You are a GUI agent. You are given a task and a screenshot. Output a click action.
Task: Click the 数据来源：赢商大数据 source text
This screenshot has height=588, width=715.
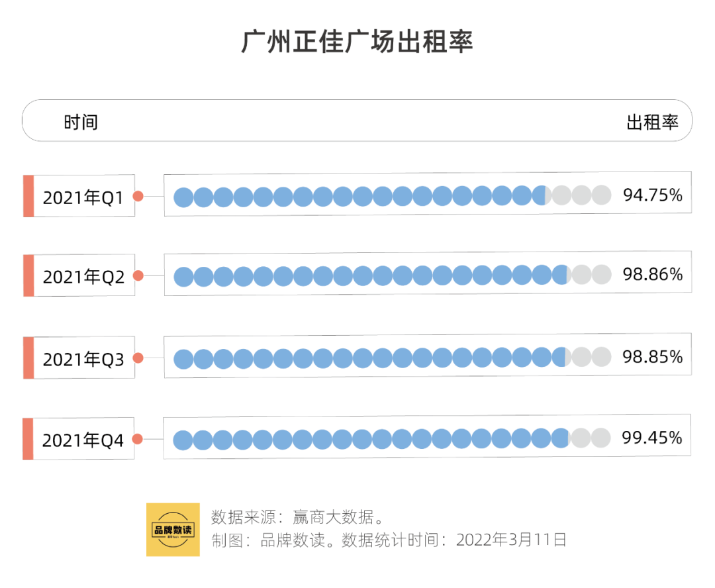[x=297, y=516]
